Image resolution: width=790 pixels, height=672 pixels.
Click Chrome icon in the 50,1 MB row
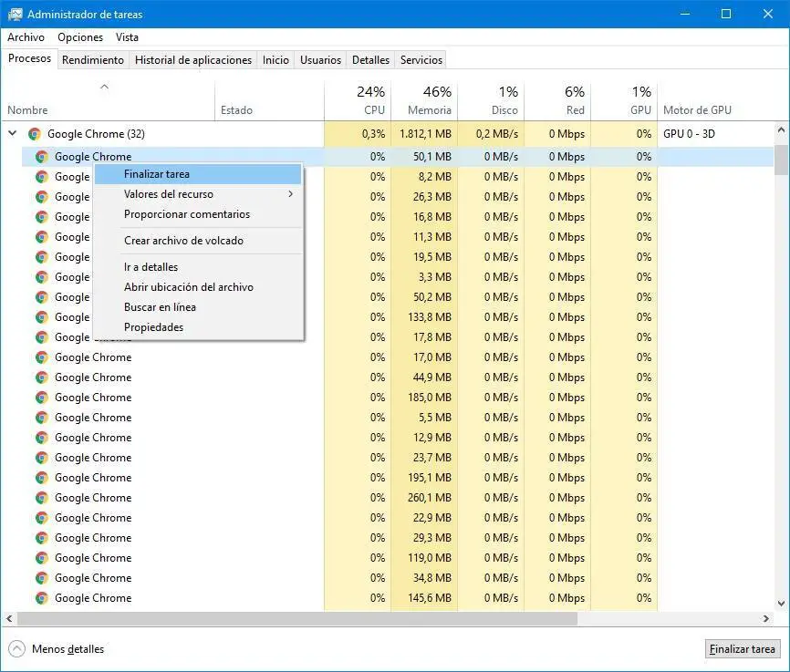click(x=42, y=157)
